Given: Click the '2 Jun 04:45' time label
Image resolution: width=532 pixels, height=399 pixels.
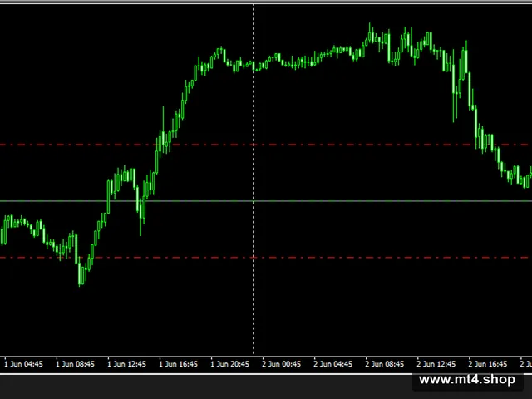Looking at the screenshot, I should pos(332,364).
